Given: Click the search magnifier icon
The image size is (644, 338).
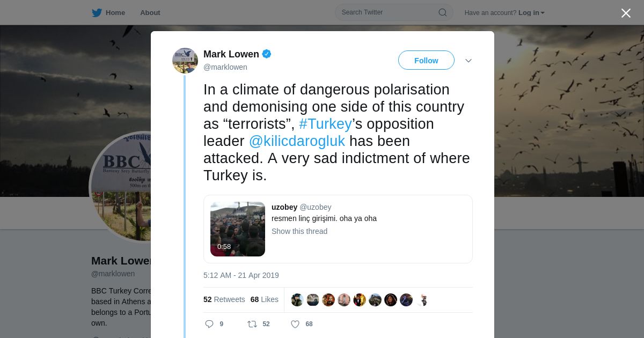Looking at the screenshot, I should (x=442, y=12).
